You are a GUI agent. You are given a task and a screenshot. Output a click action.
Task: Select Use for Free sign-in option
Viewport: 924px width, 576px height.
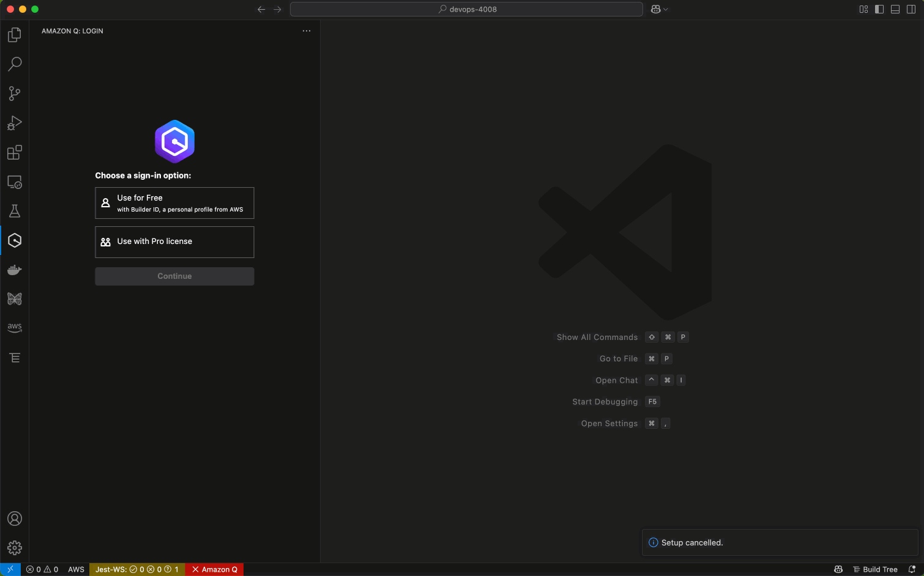[x=174, y=203]
